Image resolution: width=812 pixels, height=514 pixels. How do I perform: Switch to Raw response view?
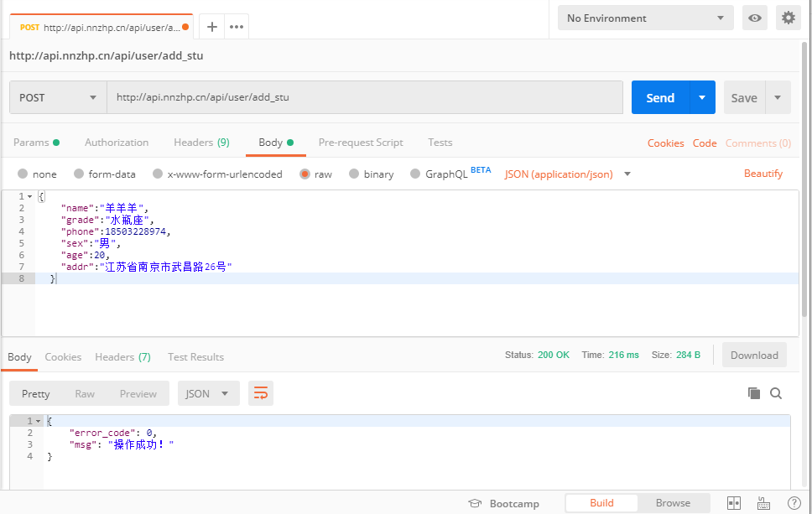coord(85,393)
